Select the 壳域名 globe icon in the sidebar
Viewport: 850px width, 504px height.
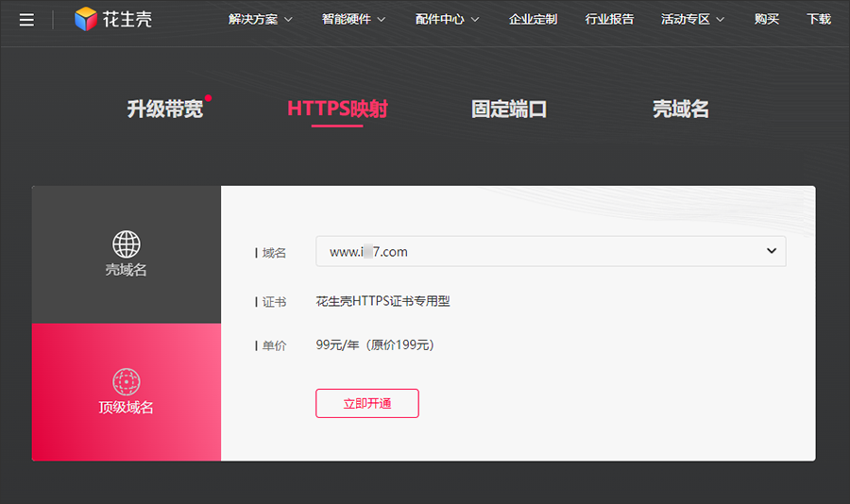tap(127, 244)
